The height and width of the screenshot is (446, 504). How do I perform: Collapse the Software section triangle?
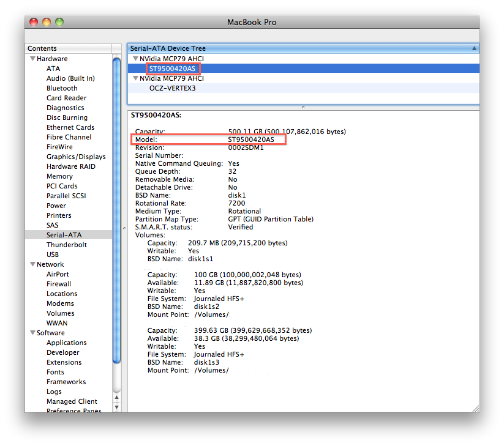[x=32, y=333]
